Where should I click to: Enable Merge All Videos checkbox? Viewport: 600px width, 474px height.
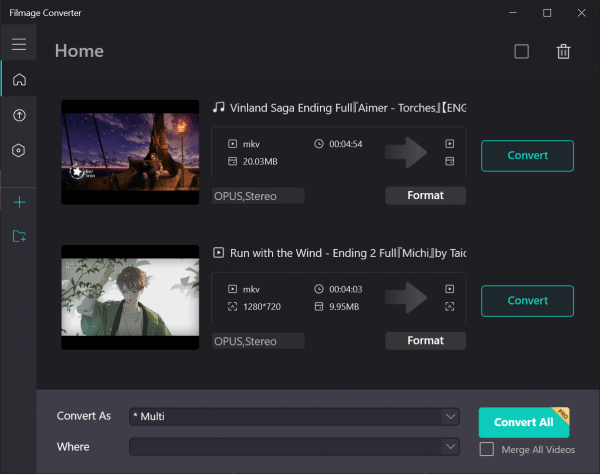click(x=487, y=449)
